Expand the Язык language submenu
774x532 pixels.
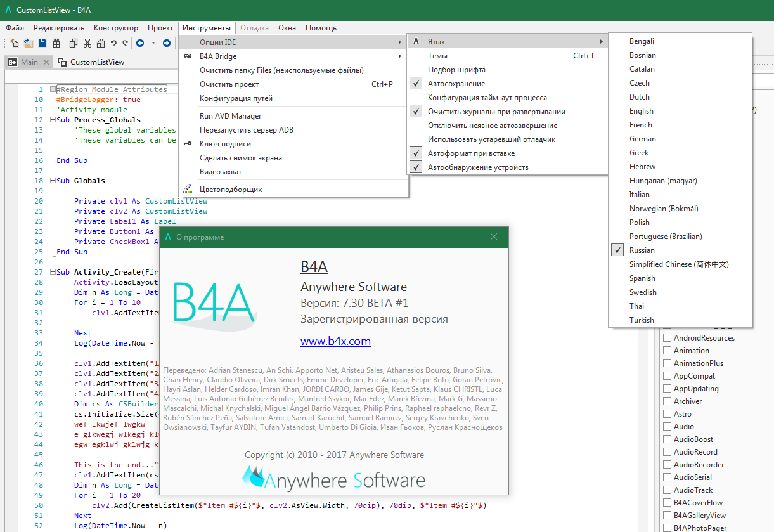tap(508, 42)
